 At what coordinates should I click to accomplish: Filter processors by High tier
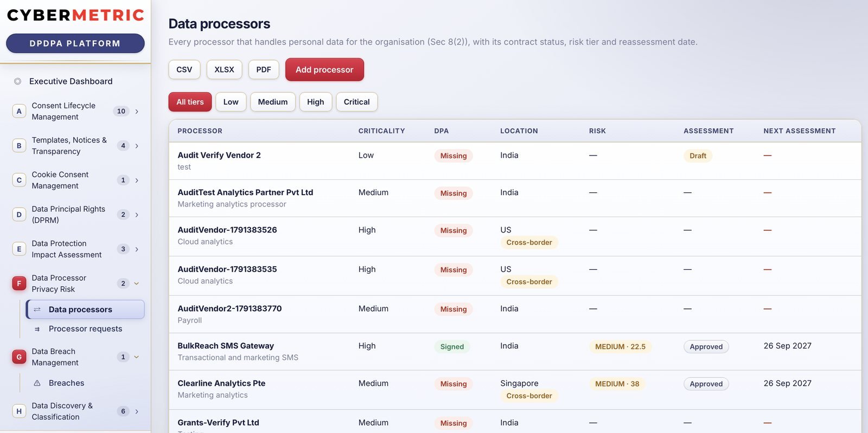click(x=316, y=102)
